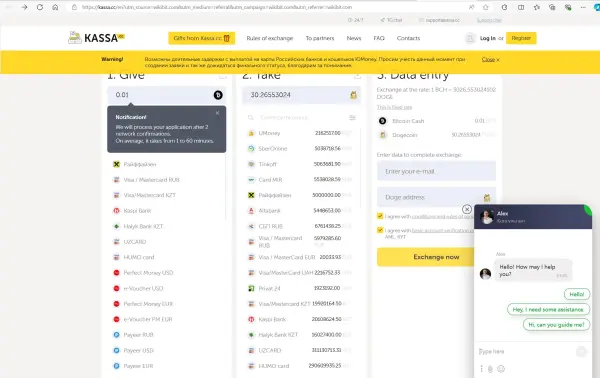Click the Dogecoin icon in Doge address field
This screenshot has width=600, height=378.
click(487, 197)
